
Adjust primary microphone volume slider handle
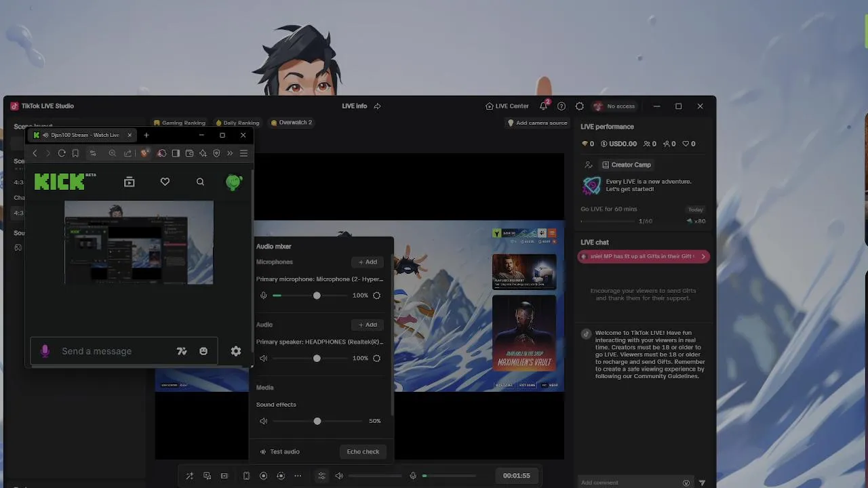[x=317, y=296]
